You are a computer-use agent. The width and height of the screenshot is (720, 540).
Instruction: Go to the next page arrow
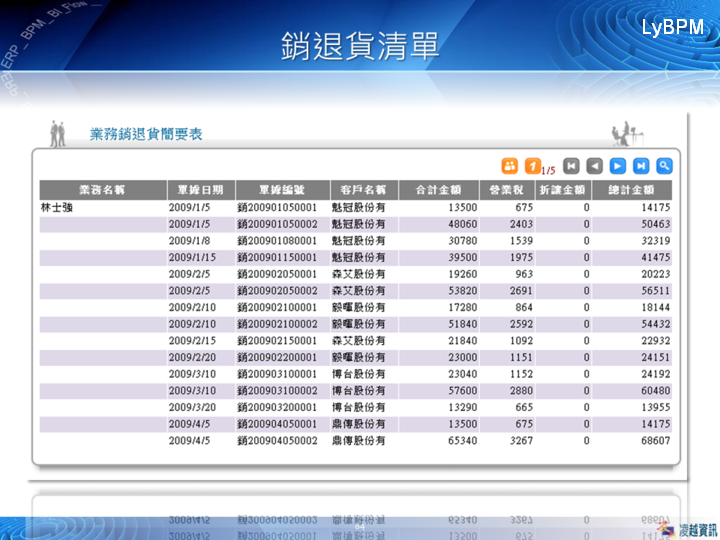(618, 166)
